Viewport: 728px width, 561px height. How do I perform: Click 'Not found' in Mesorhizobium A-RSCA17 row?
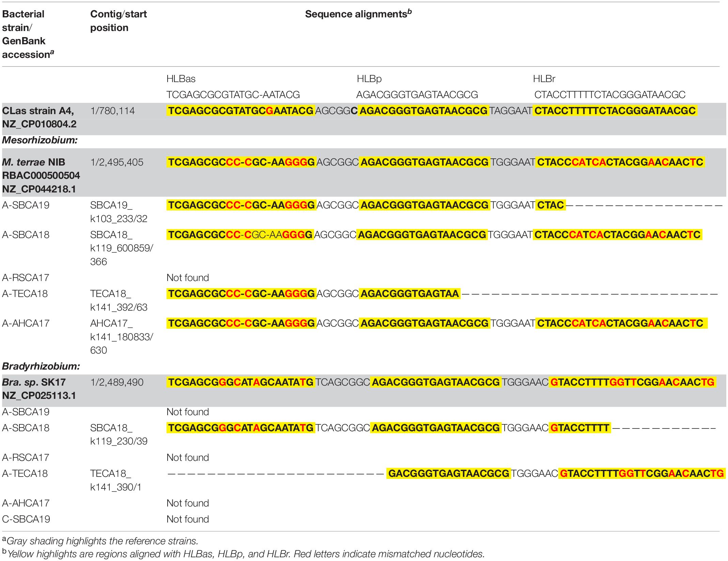pos(188,278)
